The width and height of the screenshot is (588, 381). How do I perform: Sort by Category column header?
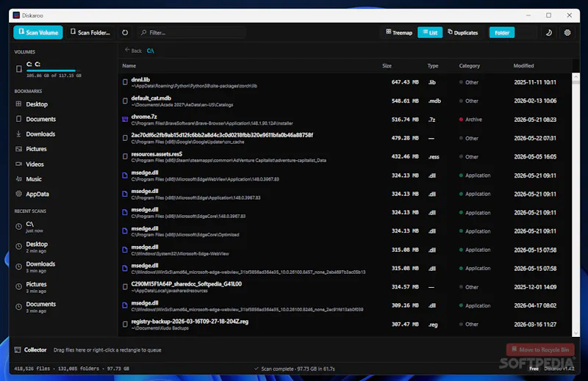coord(469,65)
